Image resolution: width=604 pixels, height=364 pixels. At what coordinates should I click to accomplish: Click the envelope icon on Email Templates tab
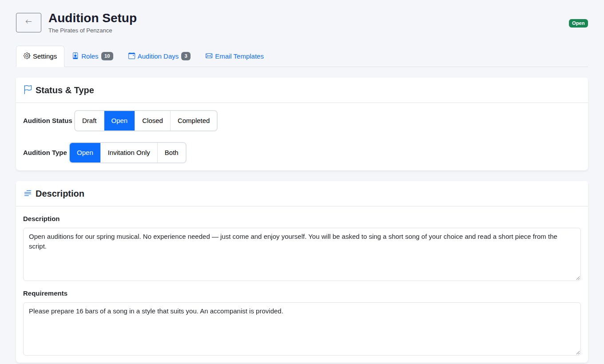(209, 56)
